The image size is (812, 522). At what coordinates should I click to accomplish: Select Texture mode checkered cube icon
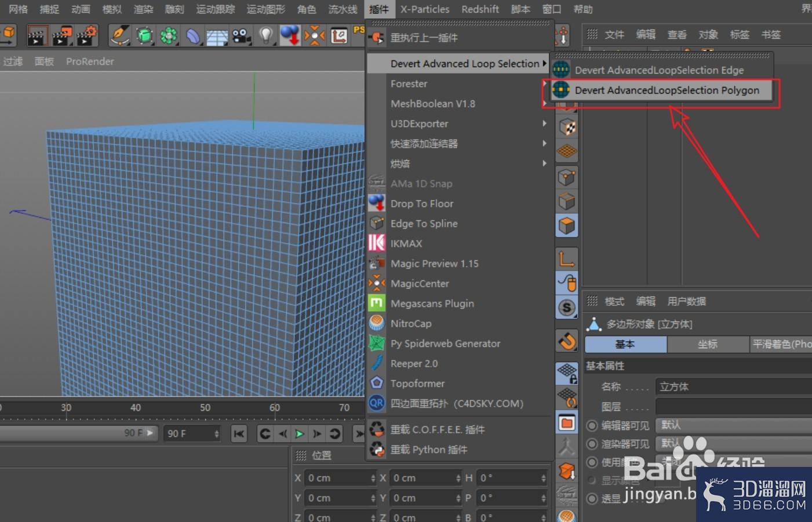click(567, 127)
